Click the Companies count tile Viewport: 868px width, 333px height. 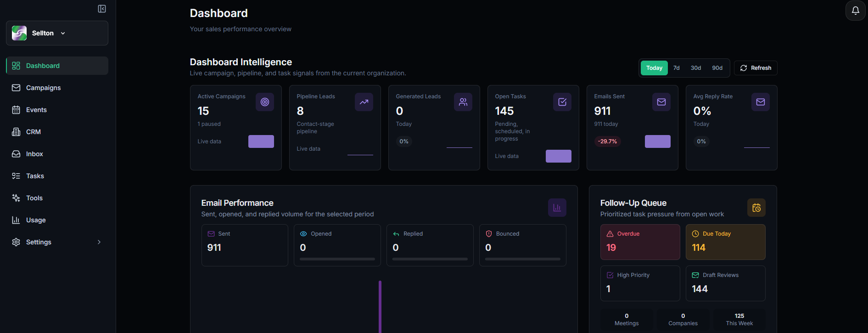[683, 319]
